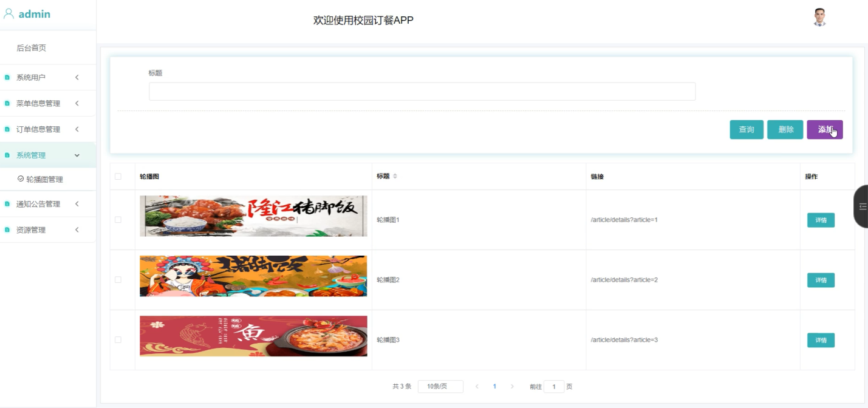
Task: Click the 轮播图1 title cell
Action: point(388,220)
